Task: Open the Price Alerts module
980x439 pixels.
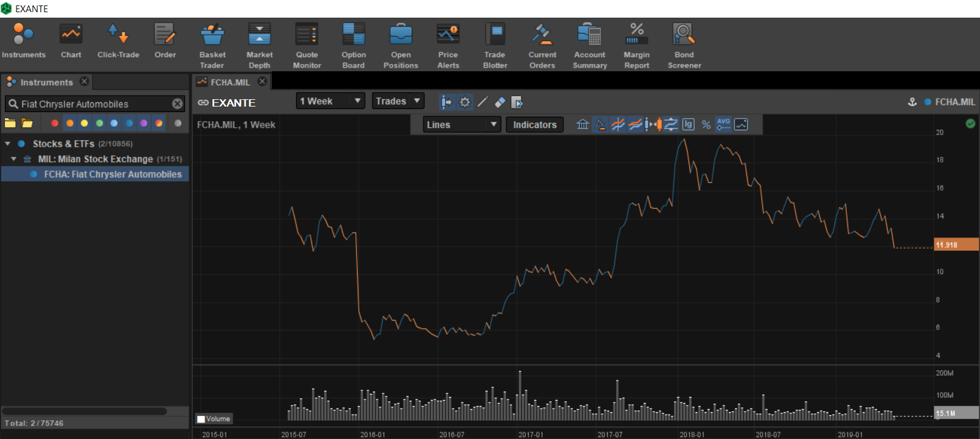Action: pyautogui.click(x=448, y=46)
